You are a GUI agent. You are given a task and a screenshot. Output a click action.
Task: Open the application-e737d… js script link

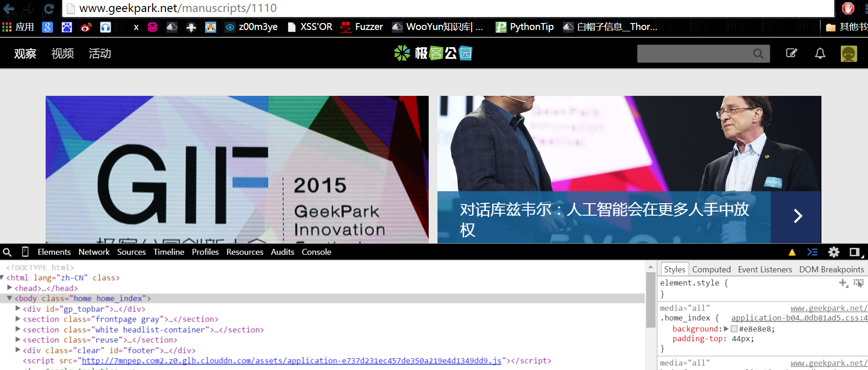coord(291,361)
